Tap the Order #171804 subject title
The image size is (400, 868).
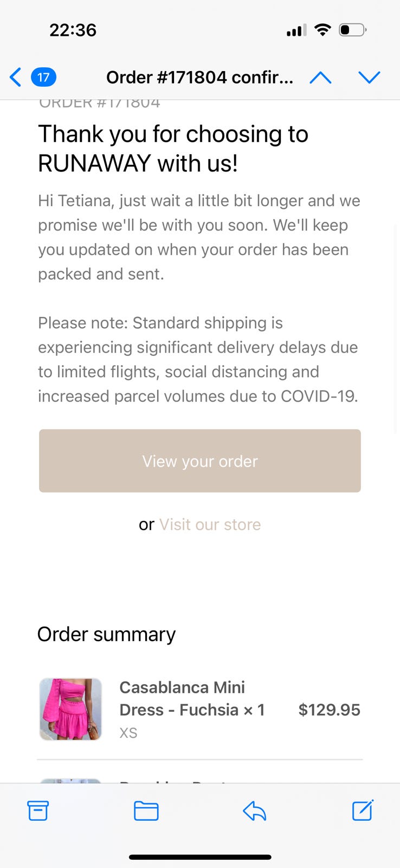pos(199,78)
